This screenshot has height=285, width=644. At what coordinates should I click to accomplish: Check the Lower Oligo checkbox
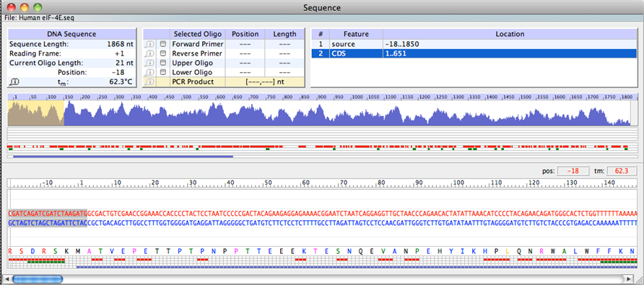coord(163,72)
